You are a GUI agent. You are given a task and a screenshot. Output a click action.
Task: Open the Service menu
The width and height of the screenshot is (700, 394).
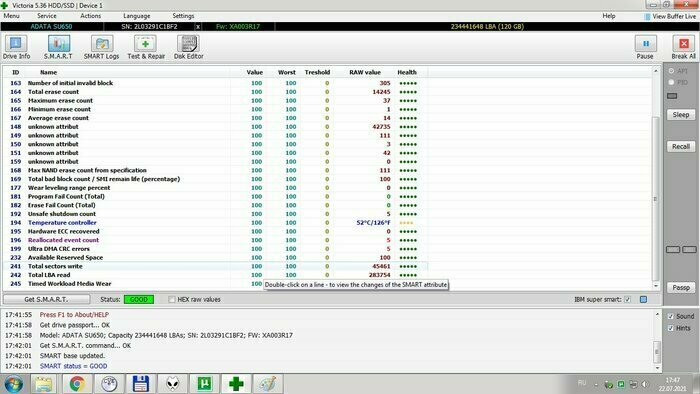click(x=46, y=16)
